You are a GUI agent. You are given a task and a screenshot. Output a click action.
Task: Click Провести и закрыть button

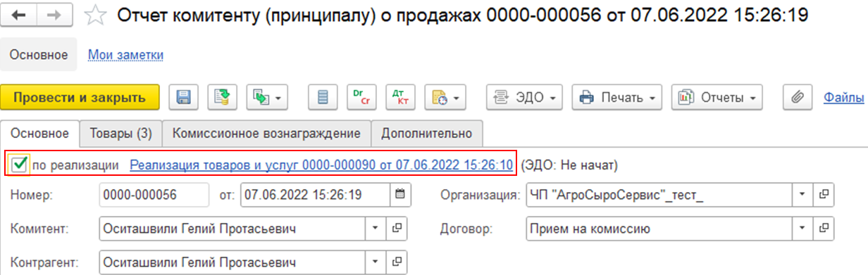[80, 98]
